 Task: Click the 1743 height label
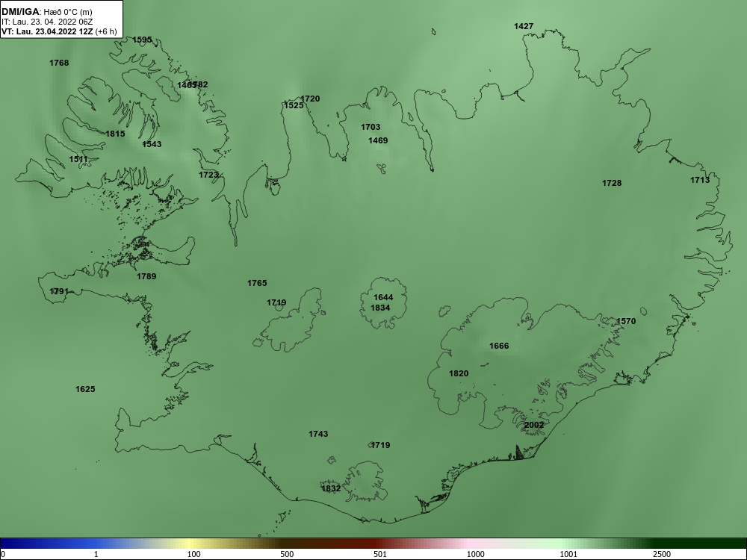tap(318, 434)
